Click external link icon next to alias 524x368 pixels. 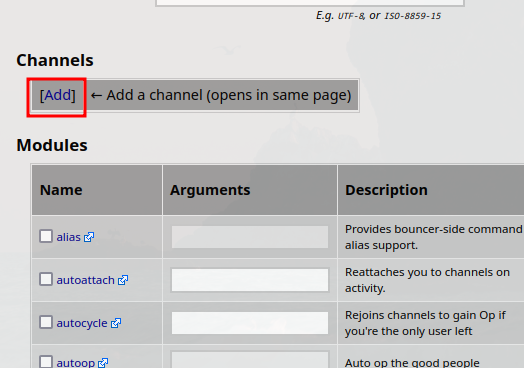pyautogui.click(x=89, y=237)
